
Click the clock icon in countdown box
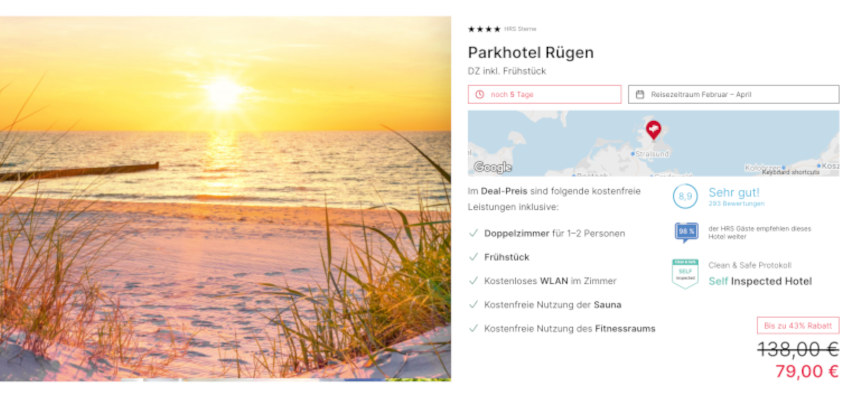(x=479, y=94)
